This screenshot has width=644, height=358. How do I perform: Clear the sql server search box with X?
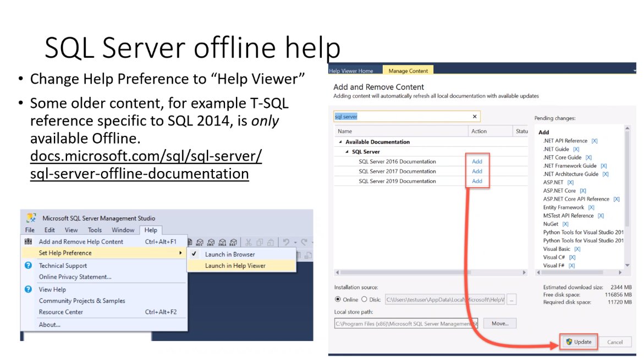(475, 117)
